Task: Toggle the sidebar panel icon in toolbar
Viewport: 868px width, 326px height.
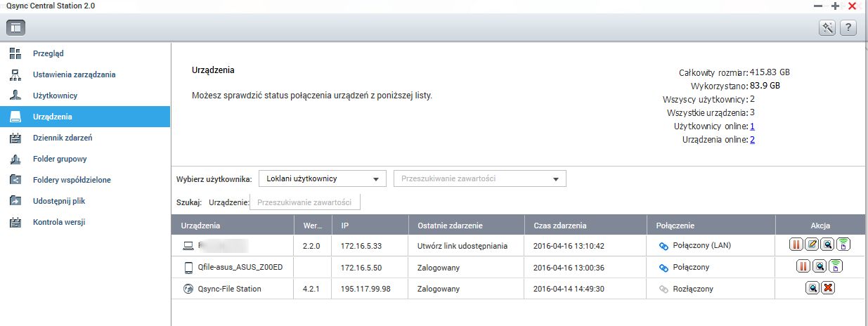Action: click(16, 28)
